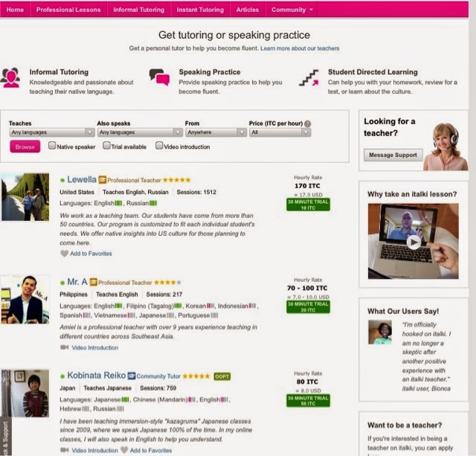Expand the From location dropdown
476x456 pixels.
point(216,132)
